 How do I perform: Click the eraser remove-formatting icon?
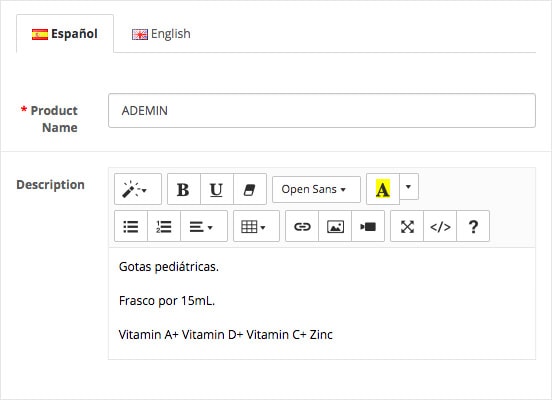pyautogui.click(x=250, y=189)
